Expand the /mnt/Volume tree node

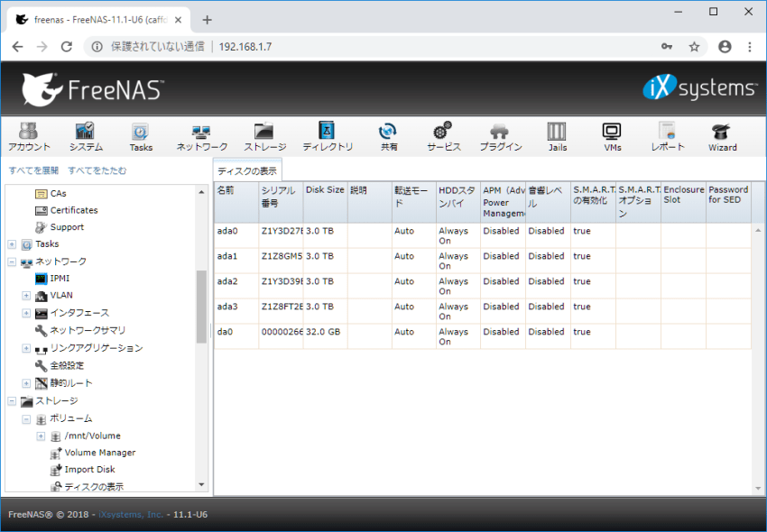click(x=42, y=436)
